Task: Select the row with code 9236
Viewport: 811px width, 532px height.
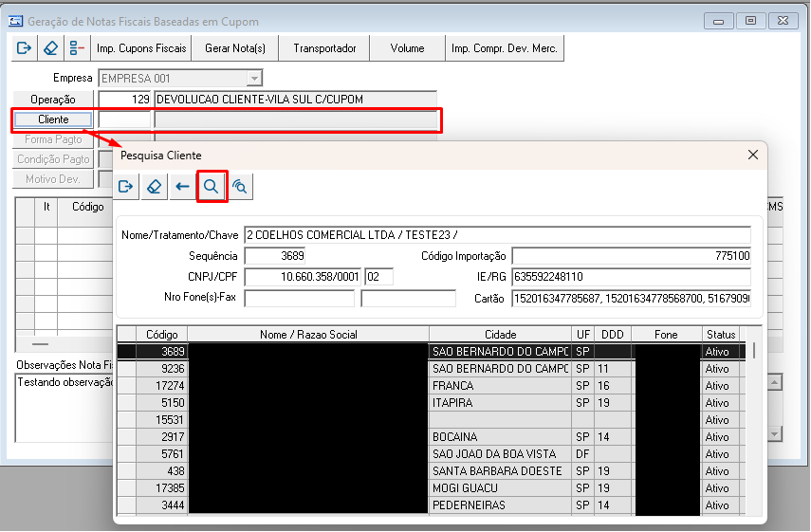Action: click(x=432, y=369)
